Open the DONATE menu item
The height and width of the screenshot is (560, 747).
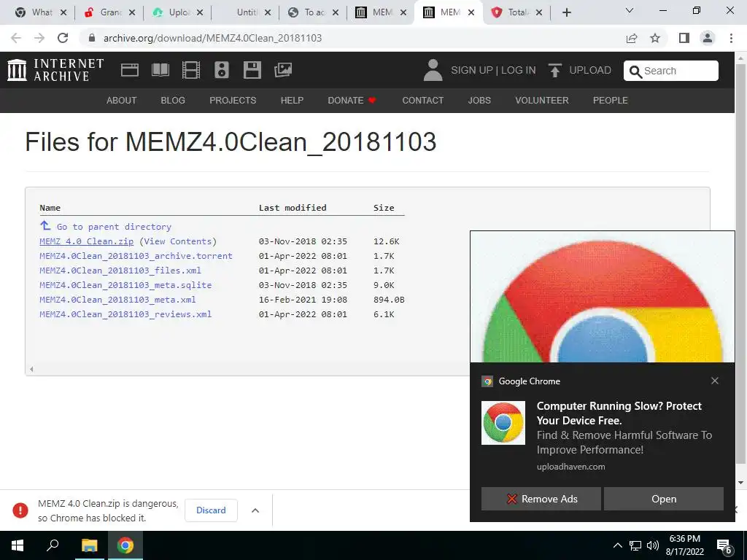(352, 101)
